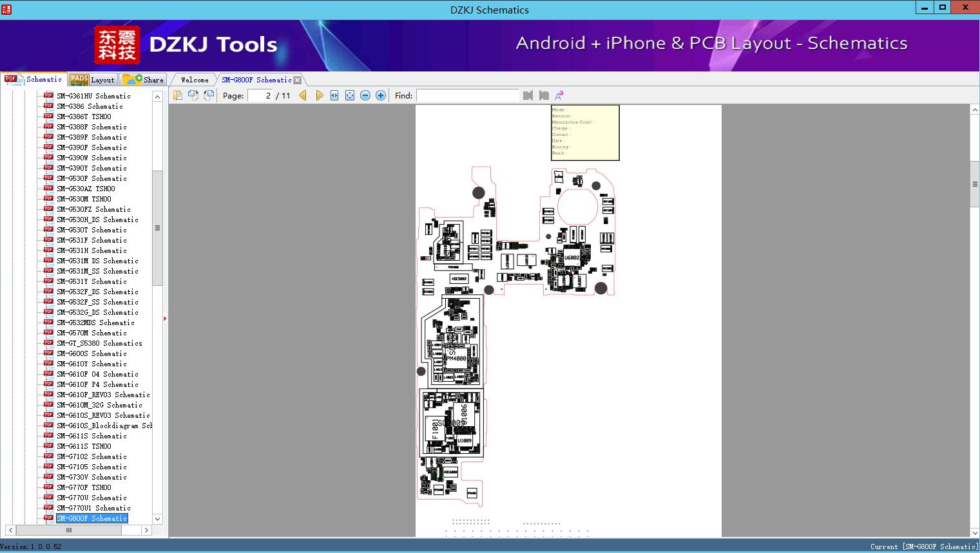Click the PDF icon beside SM-G600S Schematic
Image resolution: width=980 pixels, height=553 pixels.
click(x=48, y=353)
